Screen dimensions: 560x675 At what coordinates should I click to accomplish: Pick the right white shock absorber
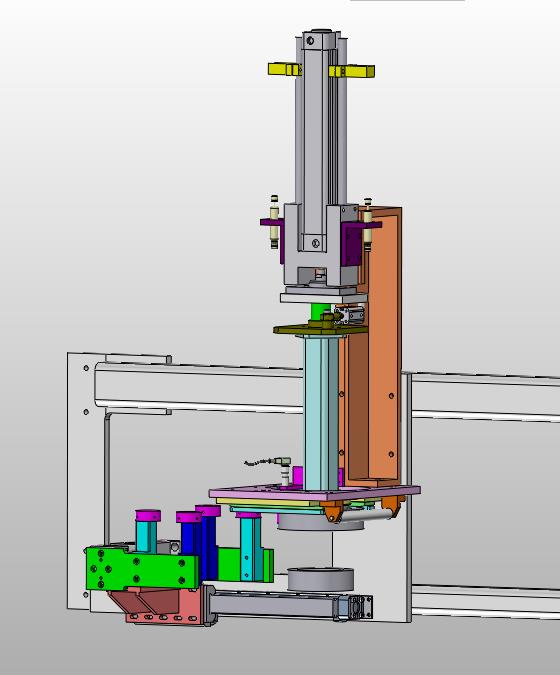click(368, 224)
